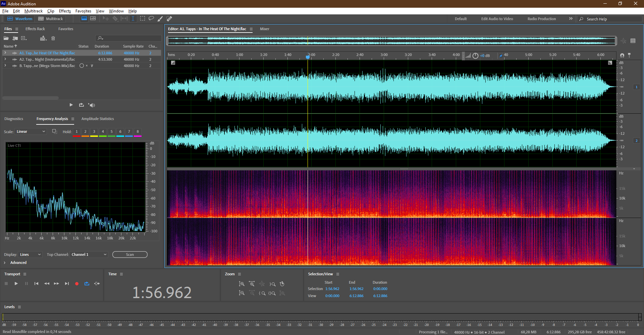Click the record button in Transport

(x=77, y=284)
